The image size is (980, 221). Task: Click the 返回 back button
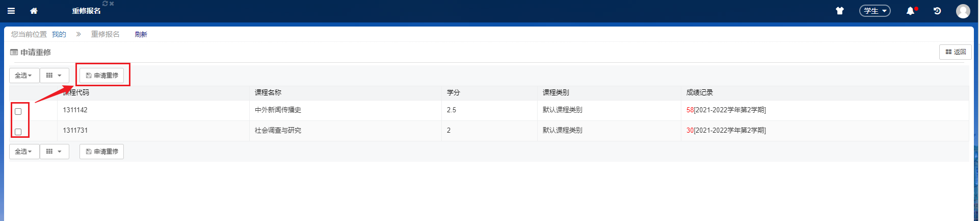tap(955, 52)
